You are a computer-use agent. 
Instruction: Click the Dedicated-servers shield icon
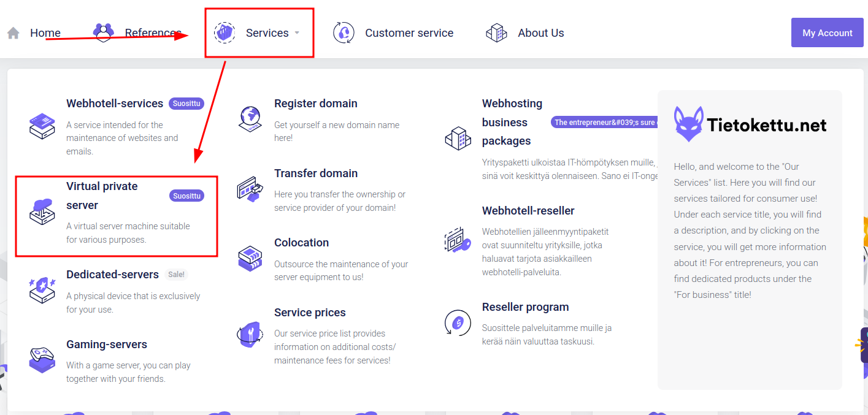pos(42,289)
